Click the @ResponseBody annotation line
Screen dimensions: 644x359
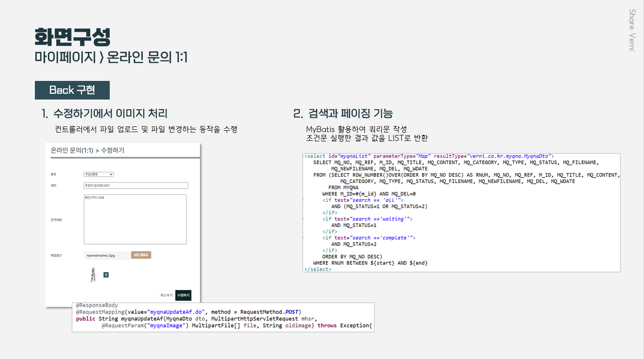(x=97, y=306)
